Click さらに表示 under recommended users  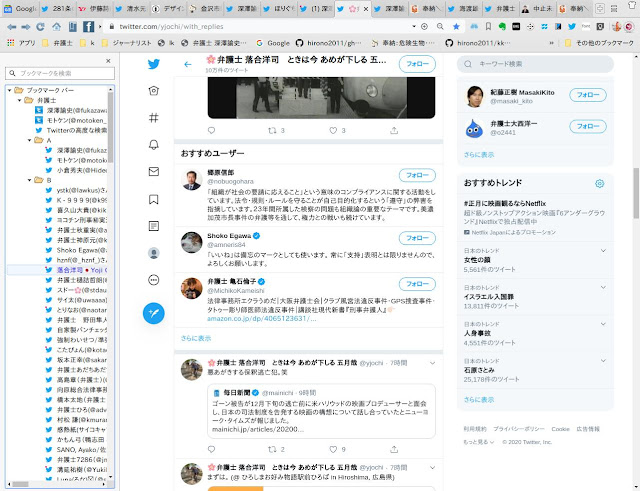196,338
